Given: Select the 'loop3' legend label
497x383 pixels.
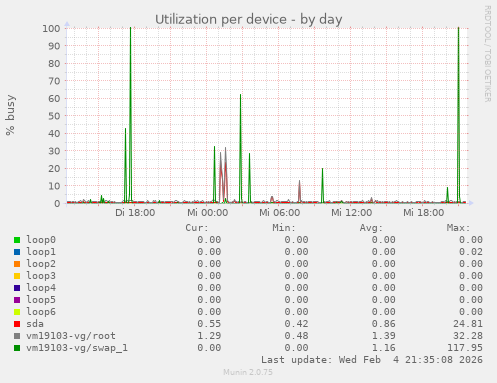Looking at the screenshot, I should tap(41, 276).
